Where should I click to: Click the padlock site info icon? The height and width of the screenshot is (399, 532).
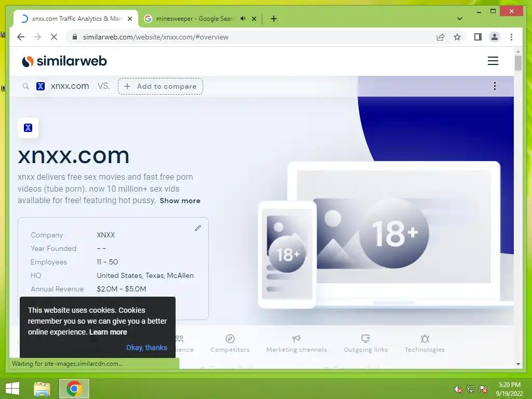(75, 37)
